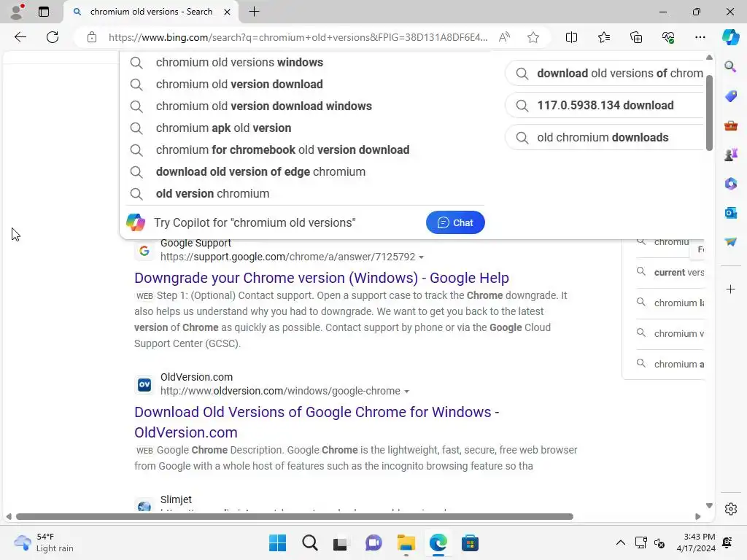
Task: Select 'chromium a' related search
Action: [672, 364]
